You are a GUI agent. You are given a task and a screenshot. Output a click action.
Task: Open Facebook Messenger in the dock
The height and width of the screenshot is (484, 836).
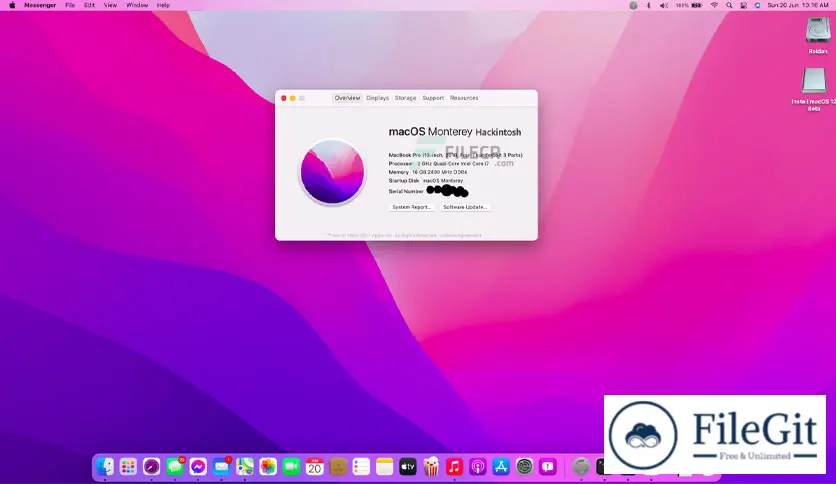198,467
